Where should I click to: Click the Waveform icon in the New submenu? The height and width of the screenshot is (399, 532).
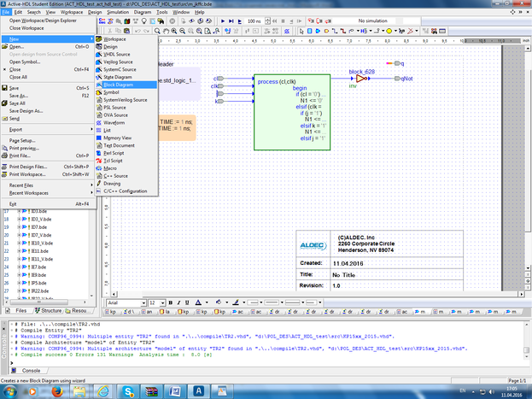[x=99, y=122]
